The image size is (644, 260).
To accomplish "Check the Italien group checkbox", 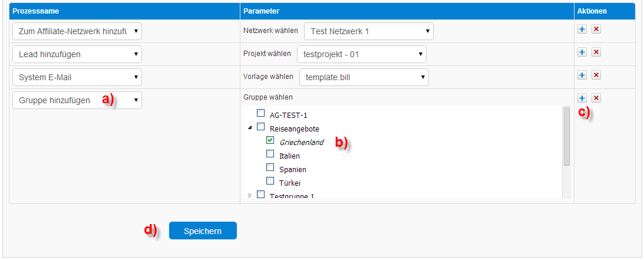I will tap(270, 154).
